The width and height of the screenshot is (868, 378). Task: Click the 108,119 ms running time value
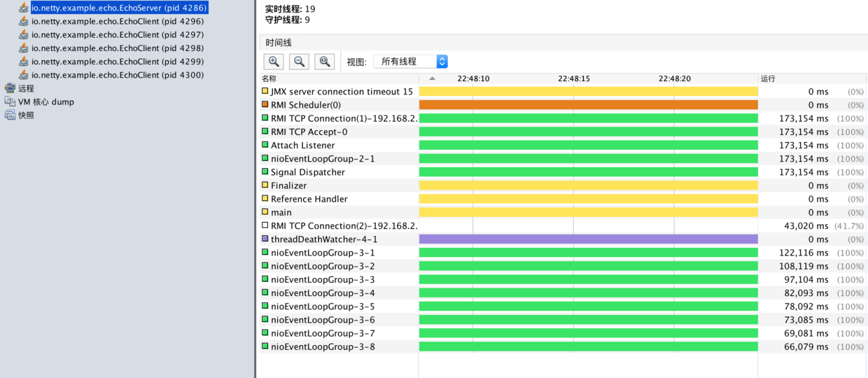click(804, 266)
